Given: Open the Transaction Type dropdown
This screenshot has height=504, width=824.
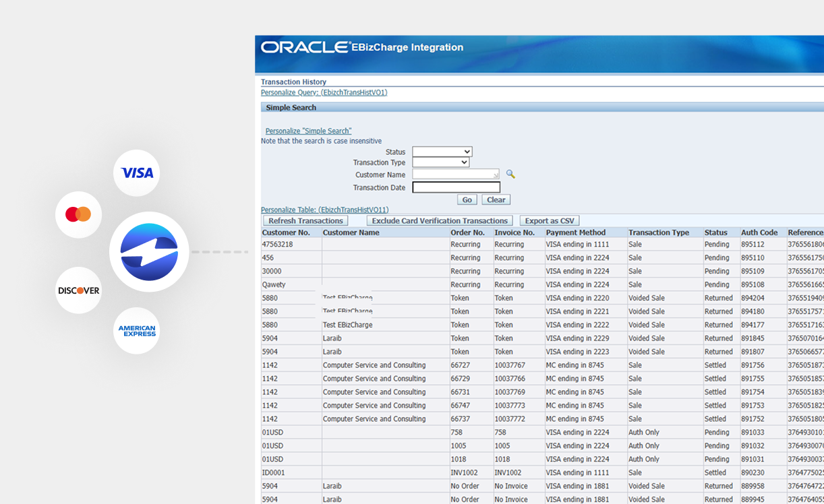Looking at the screenshot, I should tap(441, 162).
